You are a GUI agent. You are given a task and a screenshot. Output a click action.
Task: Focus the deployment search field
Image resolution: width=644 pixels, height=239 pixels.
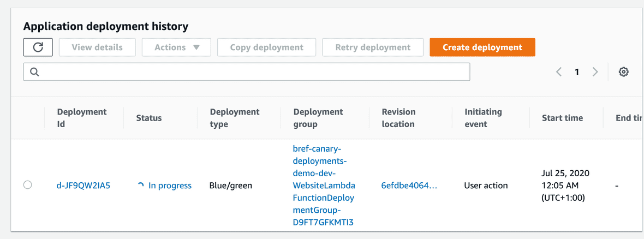[247, 72]
